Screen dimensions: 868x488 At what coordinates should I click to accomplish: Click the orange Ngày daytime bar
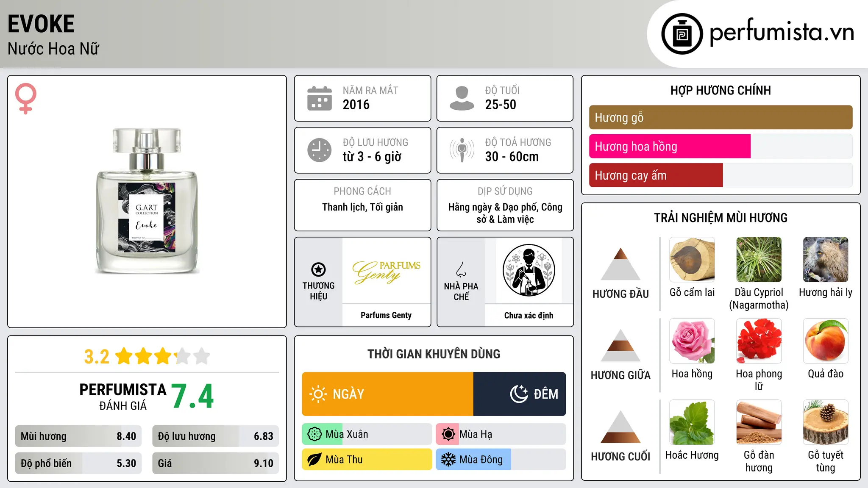387,394
